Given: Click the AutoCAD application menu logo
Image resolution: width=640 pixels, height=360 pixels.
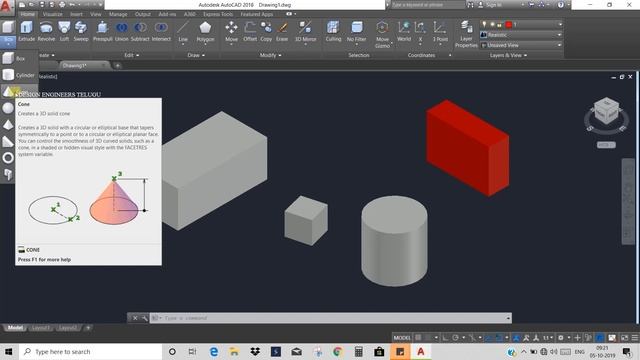Looking at the screenshot, I should pos(7,7).
